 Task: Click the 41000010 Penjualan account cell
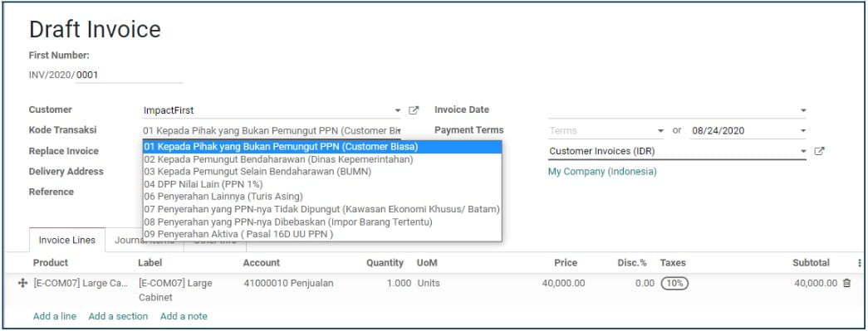point(288,283)
